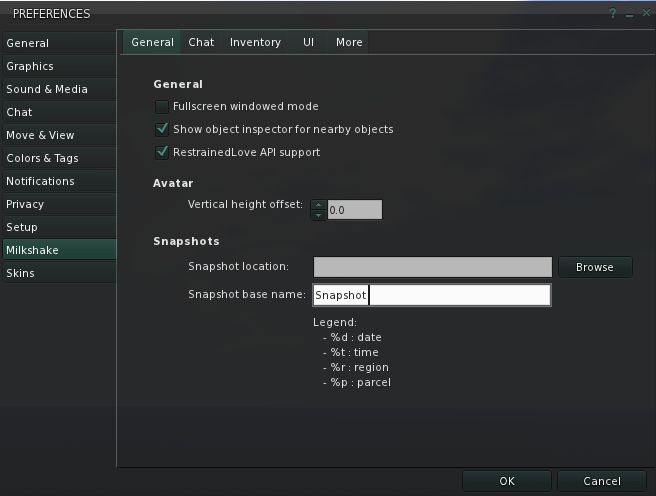Go to the More sub-tab
Screen dimensions: 656x496
tap(349, 42)
